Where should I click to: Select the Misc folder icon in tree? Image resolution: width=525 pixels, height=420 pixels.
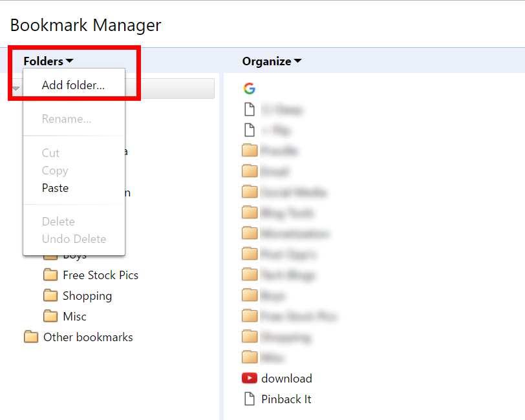(x=50, y=316)
